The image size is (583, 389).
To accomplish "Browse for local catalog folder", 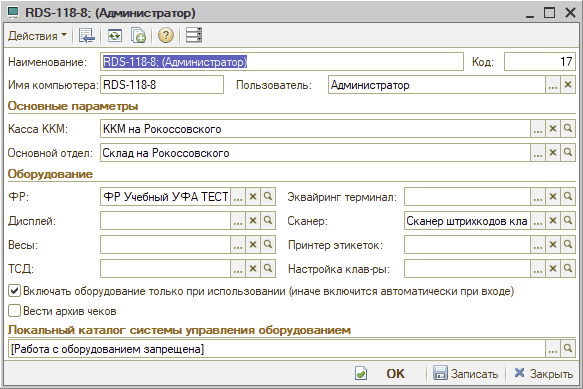I will pos(553,349).
